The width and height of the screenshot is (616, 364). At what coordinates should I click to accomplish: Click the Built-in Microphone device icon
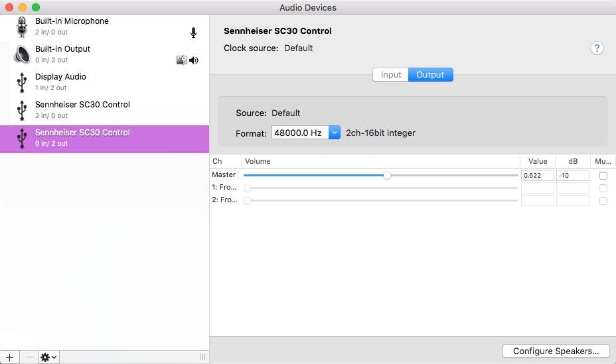(x=23, y=27)
